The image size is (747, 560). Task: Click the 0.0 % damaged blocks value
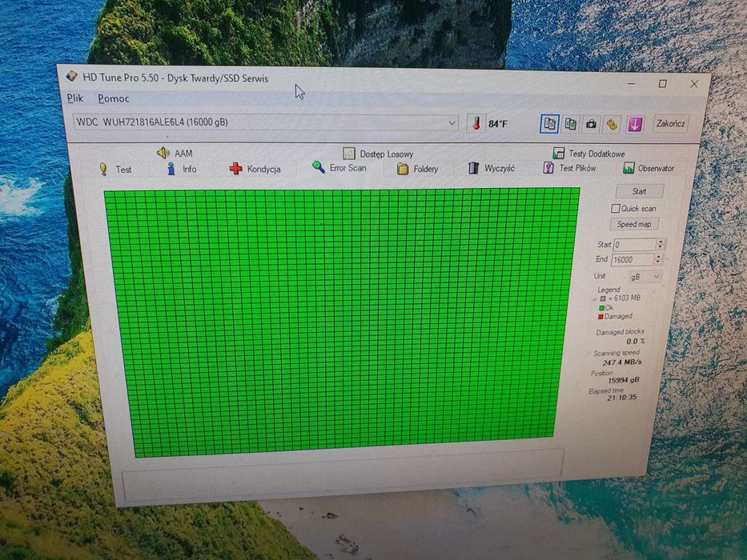[636, 342]
